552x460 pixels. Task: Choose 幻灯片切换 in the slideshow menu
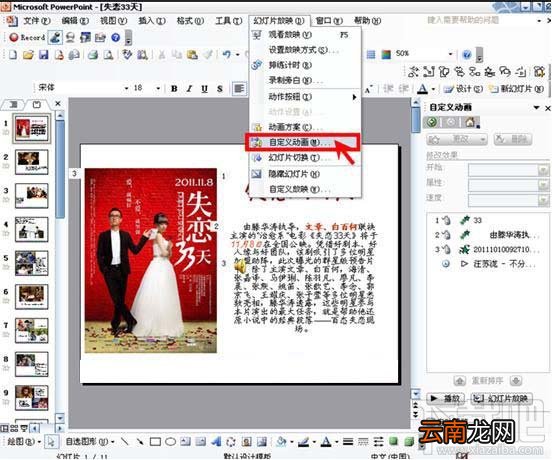305,158
